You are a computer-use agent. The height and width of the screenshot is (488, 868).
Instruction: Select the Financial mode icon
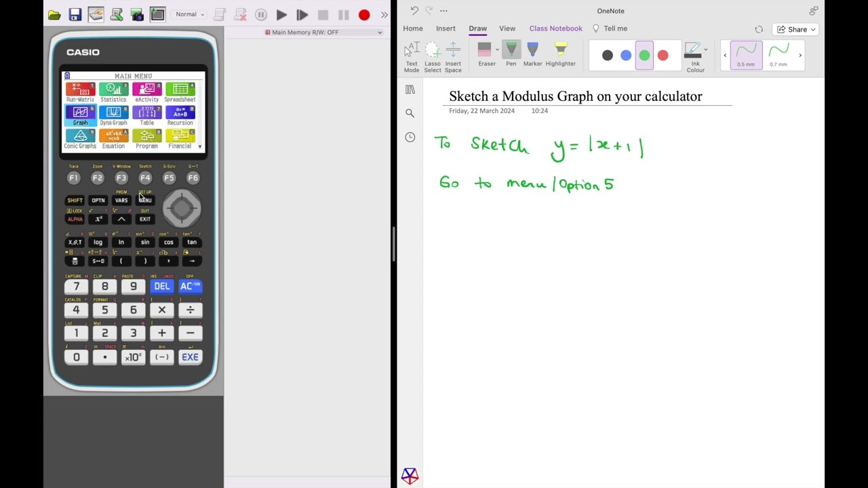tap(180, 139)
